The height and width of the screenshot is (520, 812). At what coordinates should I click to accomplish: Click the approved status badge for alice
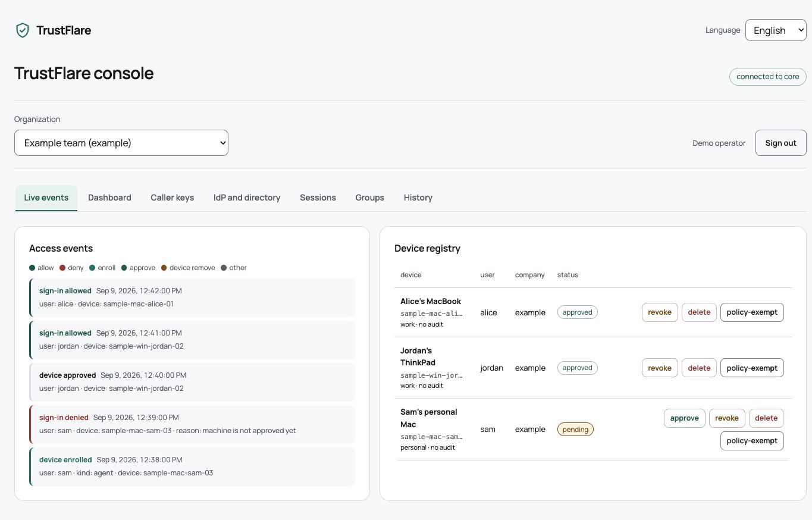coord(577,312)
